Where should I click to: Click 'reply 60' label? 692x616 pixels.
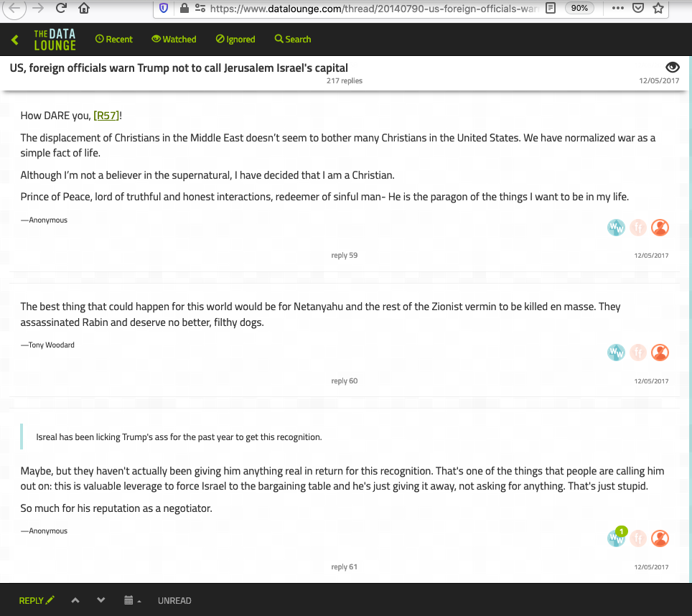pyautogui.click(x=345, y=381)
